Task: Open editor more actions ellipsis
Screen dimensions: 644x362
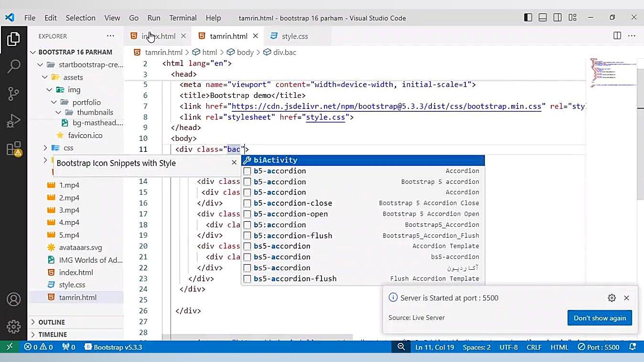Action: click(632, 36)
